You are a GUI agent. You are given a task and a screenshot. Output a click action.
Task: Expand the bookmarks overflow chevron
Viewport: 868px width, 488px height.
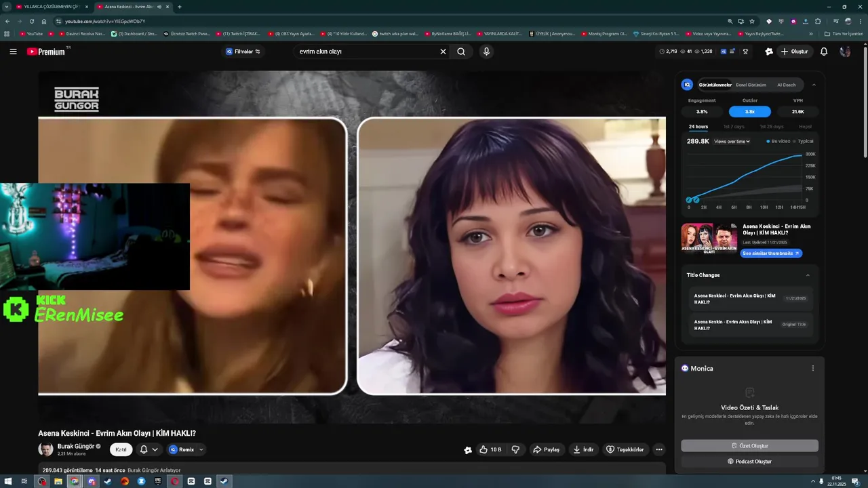pos(811,33)
